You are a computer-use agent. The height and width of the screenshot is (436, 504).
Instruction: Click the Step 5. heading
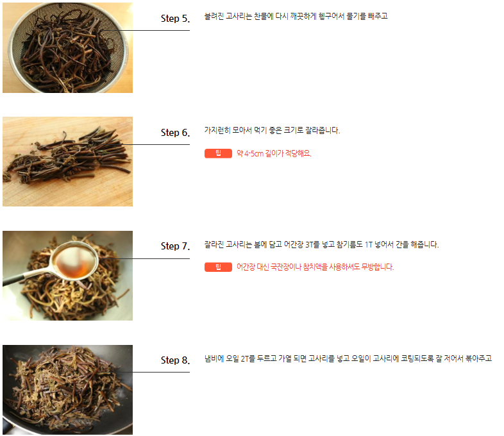[175, 19]
